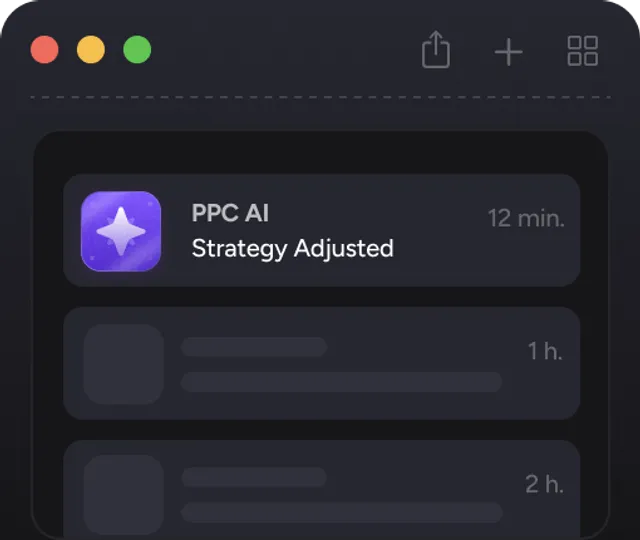Select the icon placeholder in the 1 h. card
640x540 pixels.
[x=123, y=364]
